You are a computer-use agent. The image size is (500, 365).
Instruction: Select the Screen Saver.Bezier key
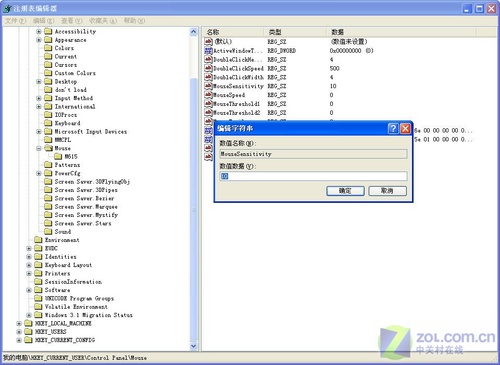pos(84,198)
